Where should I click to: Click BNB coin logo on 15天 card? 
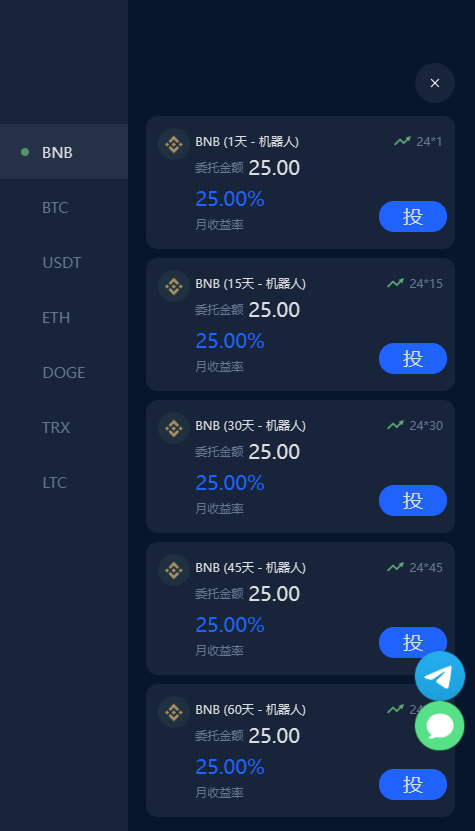point(174,286)
